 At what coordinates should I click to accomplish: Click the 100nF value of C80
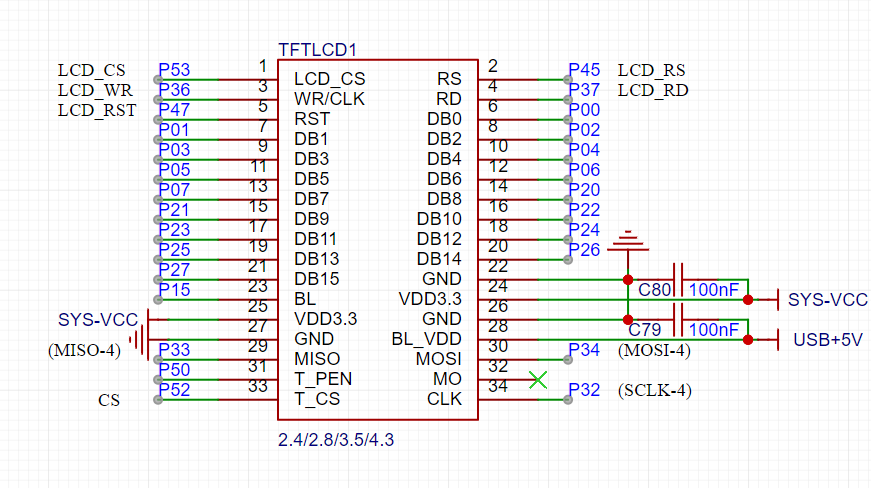tap(714, 290)
